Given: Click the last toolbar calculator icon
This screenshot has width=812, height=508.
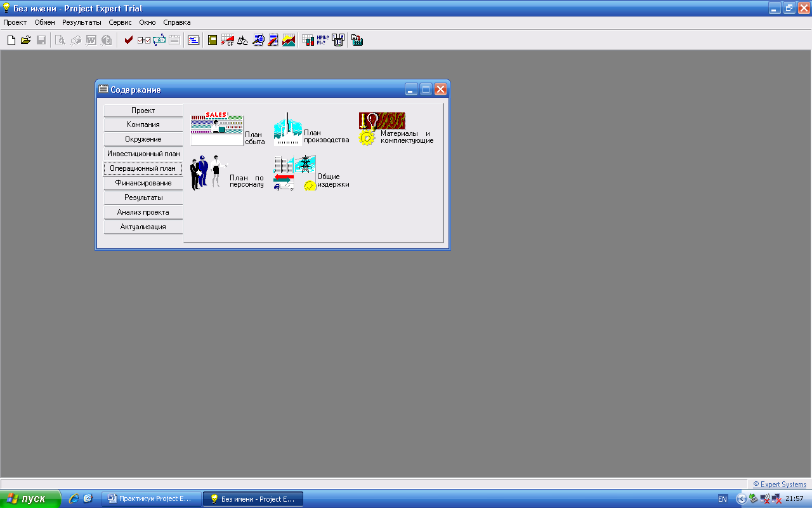Looking at the screenshot, I should (x=357, y=40).
